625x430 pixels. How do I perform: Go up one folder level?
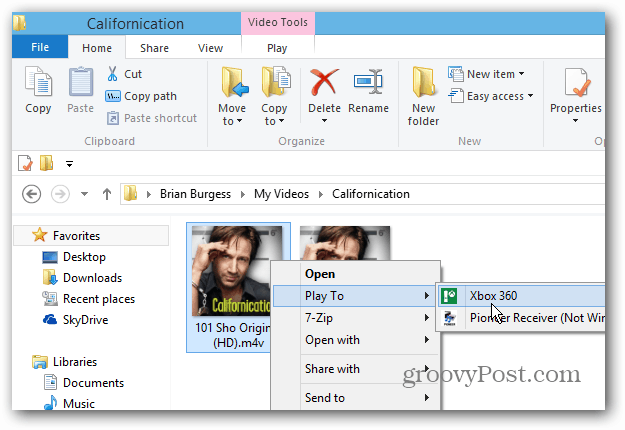tap(106, 194)
